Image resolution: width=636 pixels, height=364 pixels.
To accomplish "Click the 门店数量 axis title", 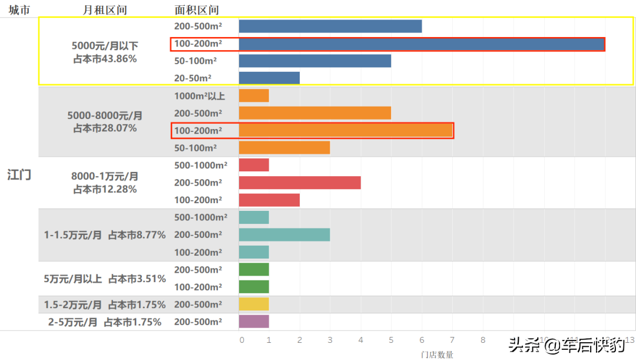I will pos(437,355).
